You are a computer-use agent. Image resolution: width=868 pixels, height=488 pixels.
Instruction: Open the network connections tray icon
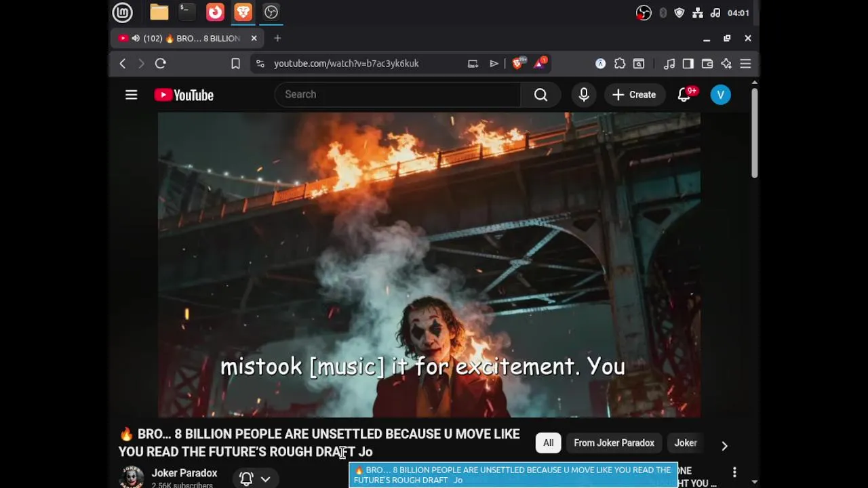[x=698, y=13]
